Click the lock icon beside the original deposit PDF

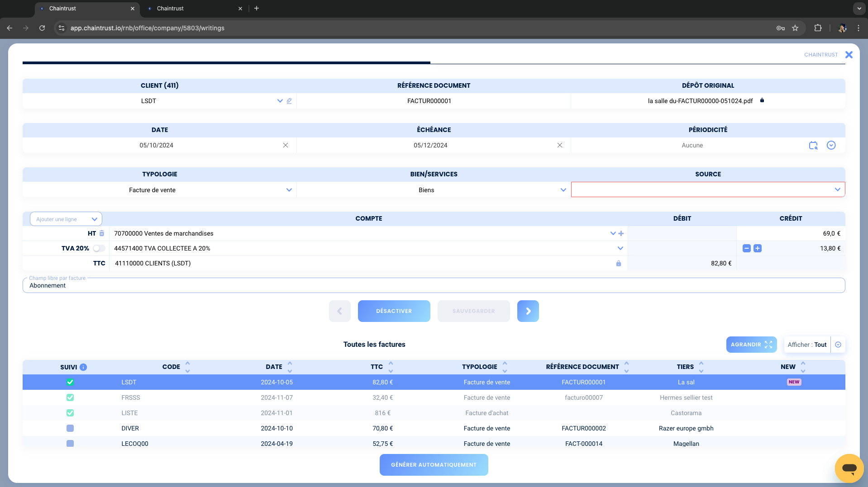pos(762,100)
